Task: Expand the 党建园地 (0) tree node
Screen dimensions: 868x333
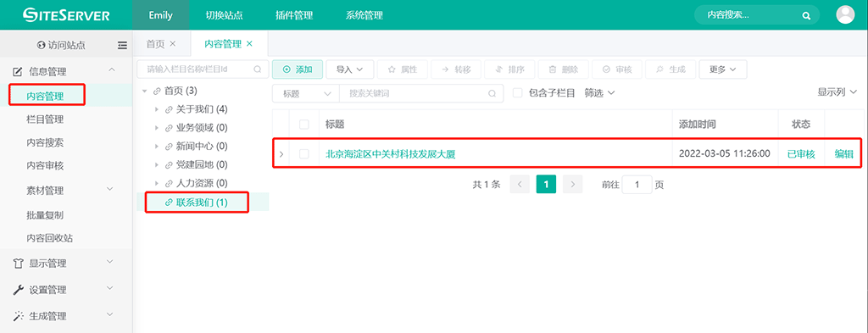Action: coord(157,165)
